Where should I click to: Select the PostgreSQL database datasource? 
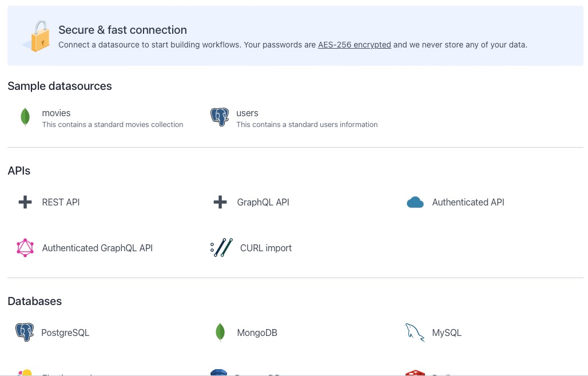(65, 333)
